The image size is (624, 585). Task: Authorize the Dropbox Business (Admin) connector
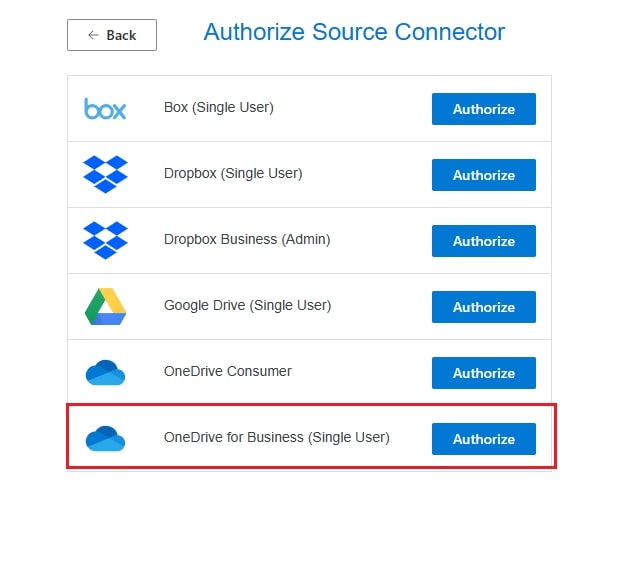pos(484,241)
